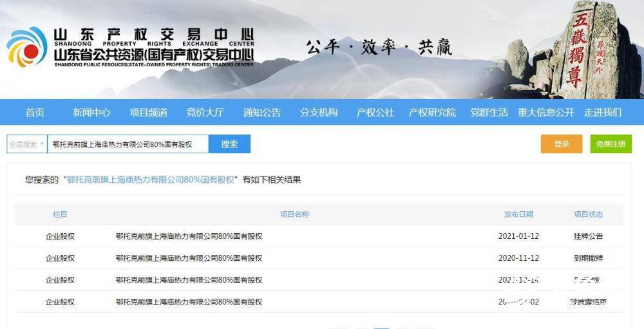Open the 走进我们 menu item
644x329 pixels.
[x=603, y=113]
